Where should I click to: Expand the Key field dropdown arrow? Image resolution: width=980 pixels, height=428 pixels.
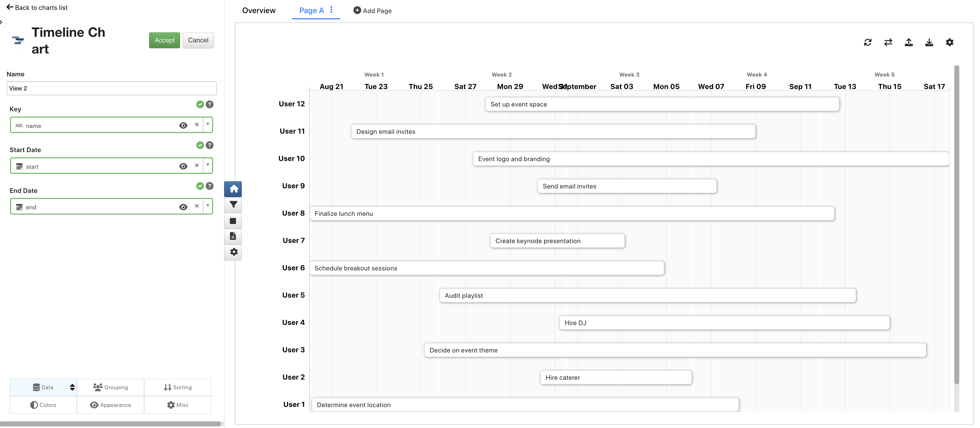pos(208,124)
